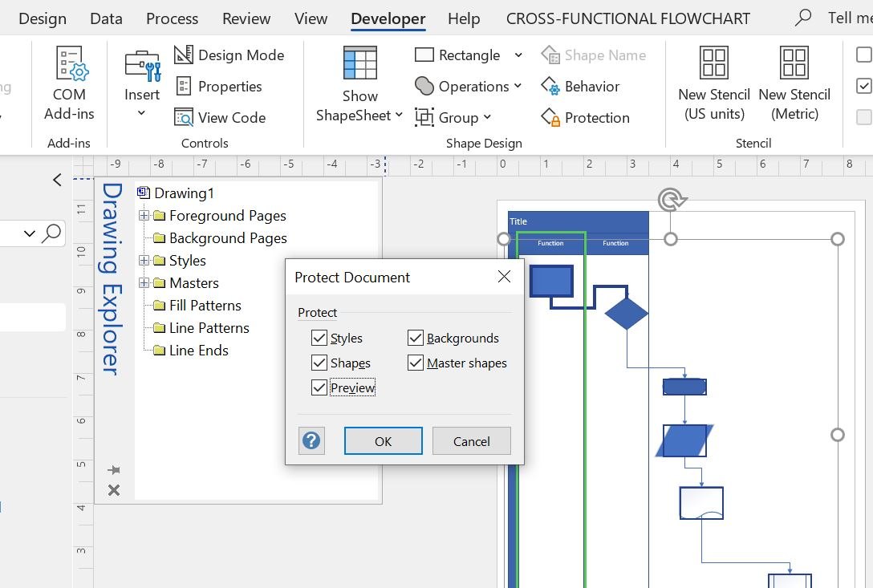The width and height of the screenshot is (873, 588).
Task: Click the help question mark button
Action: [x=311, y=441]
